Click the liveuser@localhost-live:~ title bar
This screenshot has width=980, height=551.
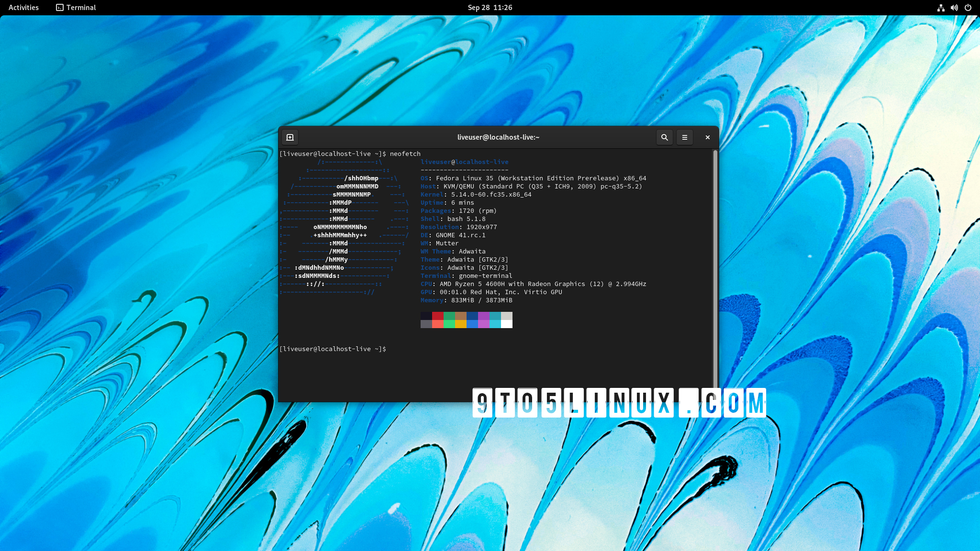coord(498,137)
